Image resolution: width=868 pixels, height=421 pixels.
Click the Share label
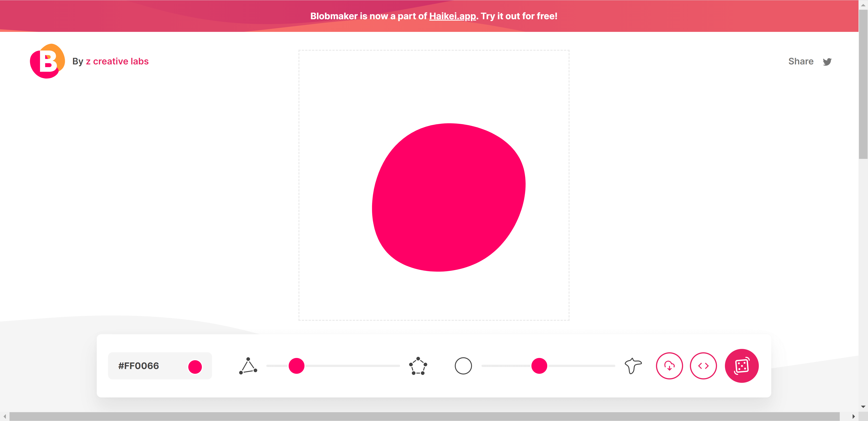pyautogui.click(x=801, y=61)
